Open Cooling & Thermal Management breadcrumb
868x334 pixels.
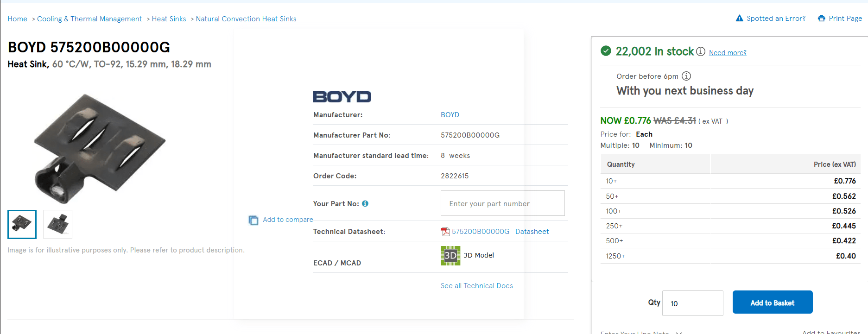click(x=89, y=19)
